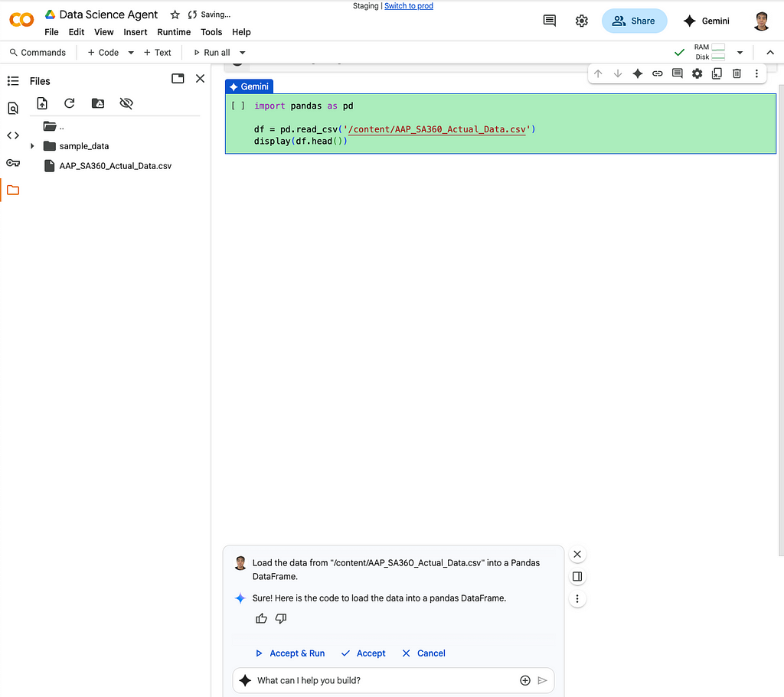
Task: Open the RAM and Disk resource indicator
Action: 710,52
